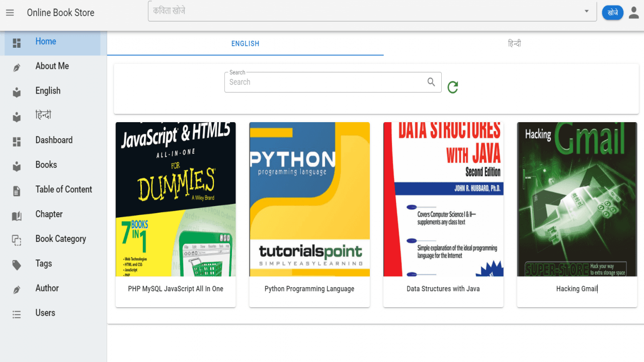Viewport: 644px width, 362px height.
Task: Open the hamburger navigation menu
Action: 10,13
